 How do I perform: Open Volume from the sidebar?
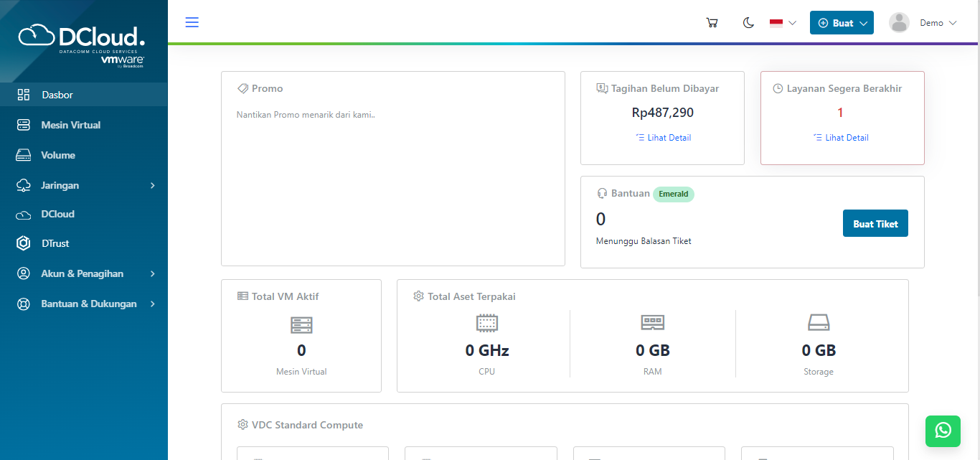click(x=57, y=155)
